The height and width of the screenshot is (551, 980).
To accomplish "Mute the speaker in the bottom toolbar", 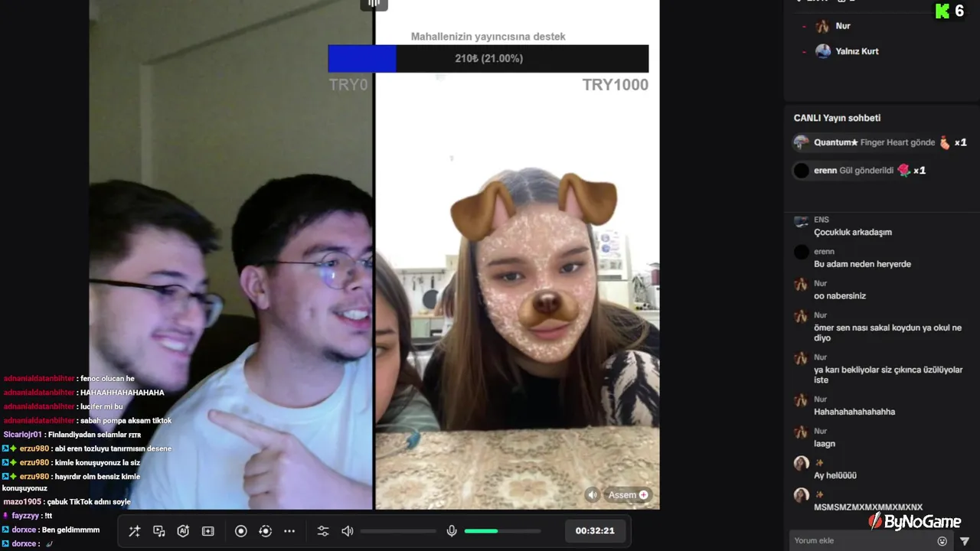I will (348, 531).
